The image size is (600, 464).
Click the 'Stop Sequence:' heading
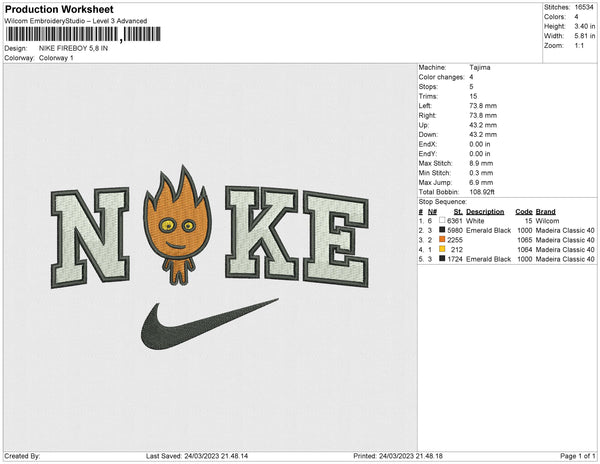coord(443,202)
